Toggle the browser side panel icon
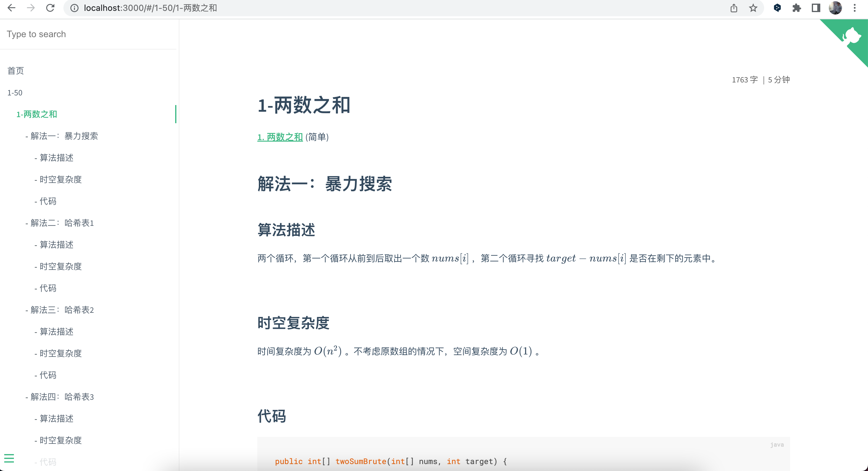Image resolution: width=868 pixels, height=471 pixels. click(816, 8)
